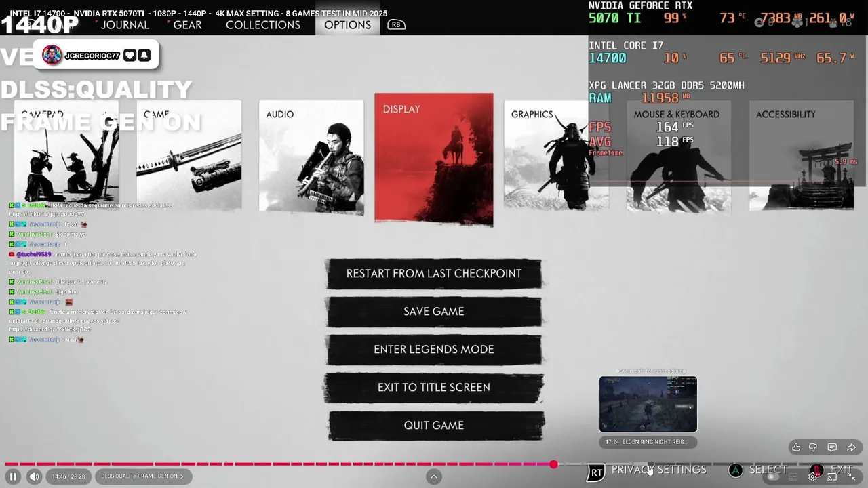Click the heart icon beside channel name

click(130, 56)
